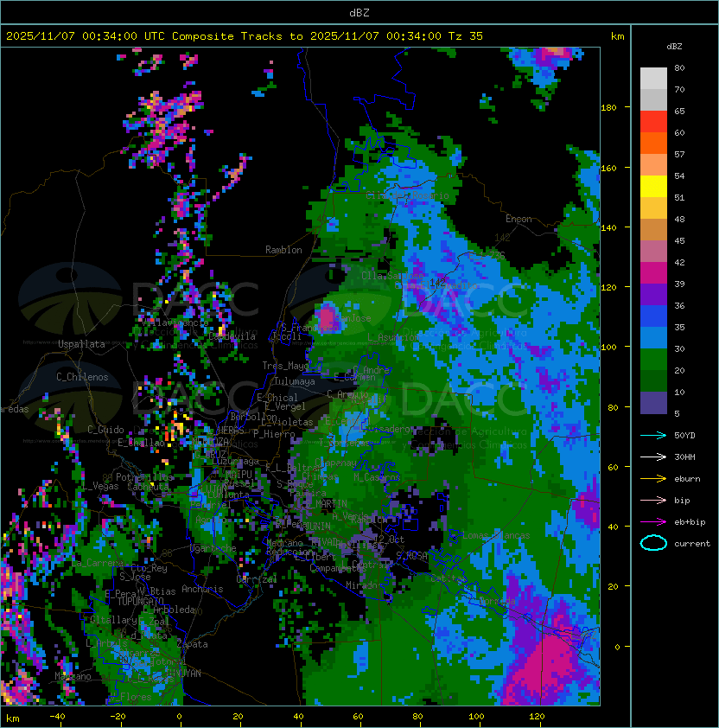719x728 pixels.
Task: Click the 'Uspallata' map label
Action: 81,344
